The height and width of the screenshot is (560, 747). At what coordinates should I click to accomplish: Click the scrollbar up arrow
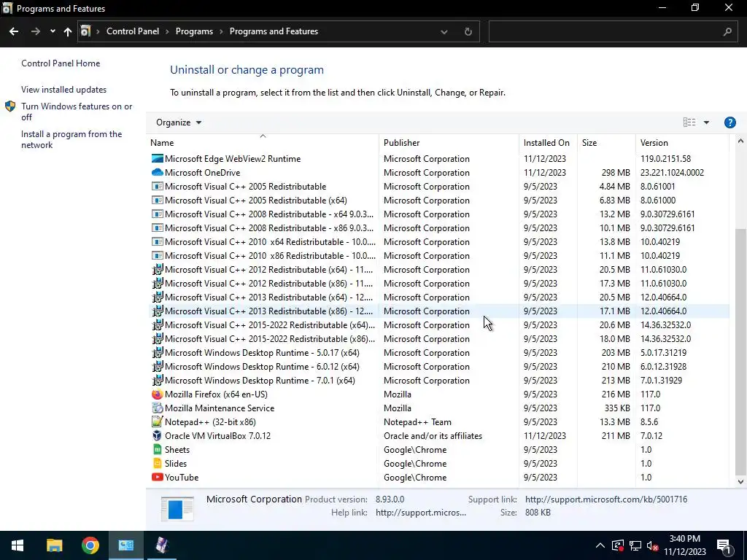[740, 141]
